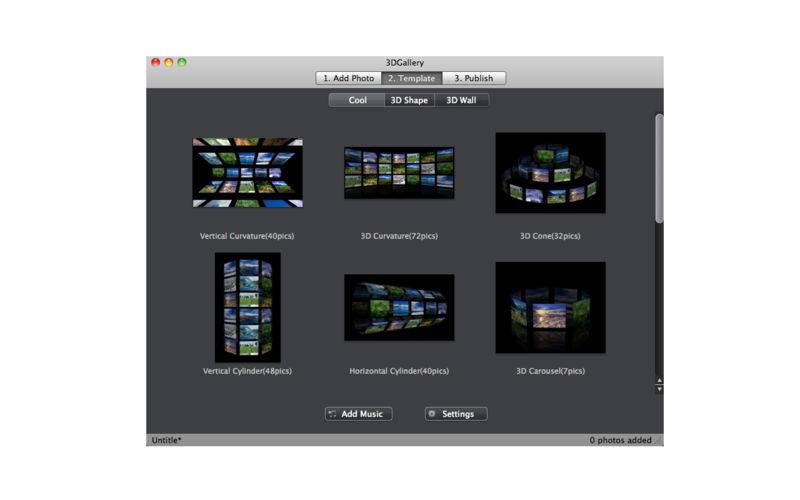
Task: Select the Vertical Cylinder template thumbnail
Action: click(247, 307)
